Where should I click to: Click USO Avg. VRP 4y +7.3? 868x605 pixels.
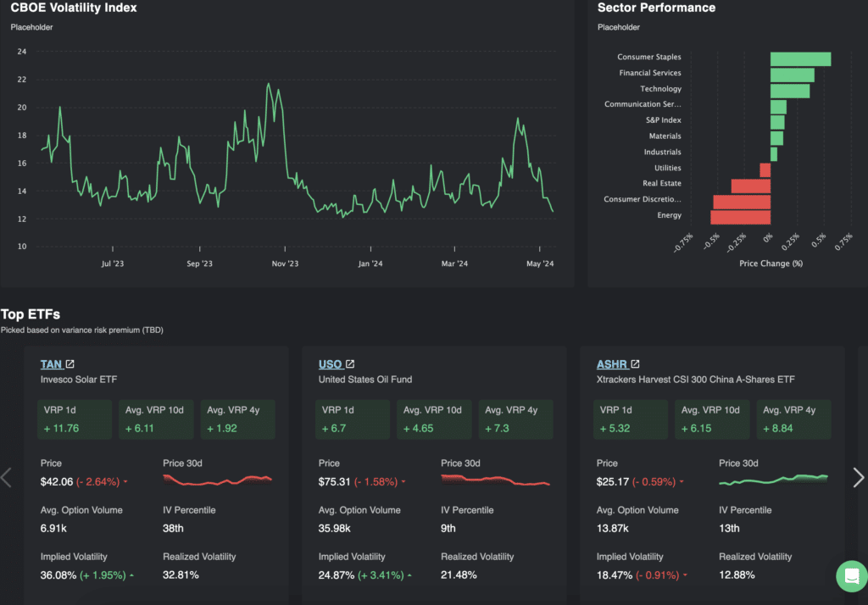(x=497, y=429)
